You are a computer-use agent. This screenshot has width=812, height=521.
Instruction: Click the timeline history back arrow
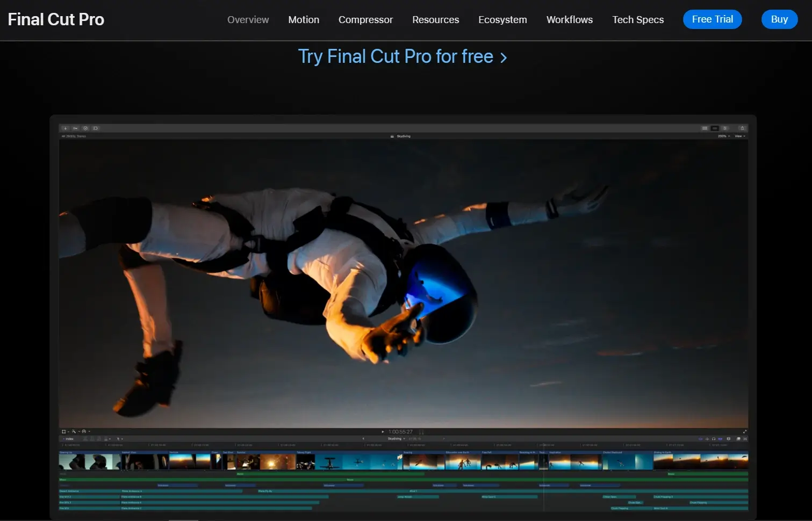click(x=363, y=439)
